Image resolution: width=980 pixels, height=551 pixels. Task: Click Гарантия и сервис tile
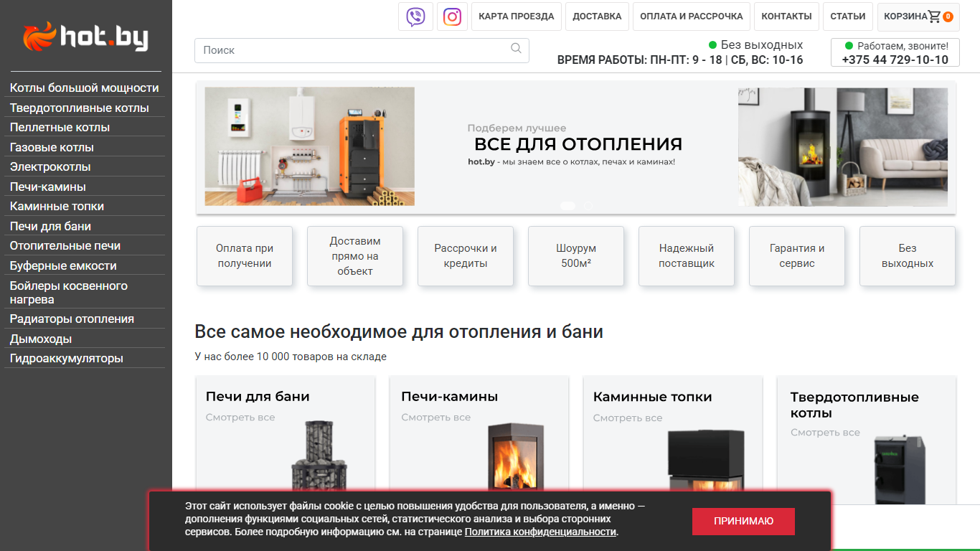[x=797, y=256]
